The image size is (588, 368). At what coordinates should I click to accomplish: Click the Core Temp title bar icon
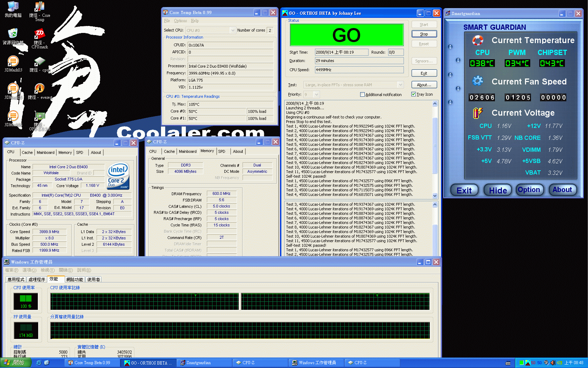pyautogui.click(x=166, y=12)
